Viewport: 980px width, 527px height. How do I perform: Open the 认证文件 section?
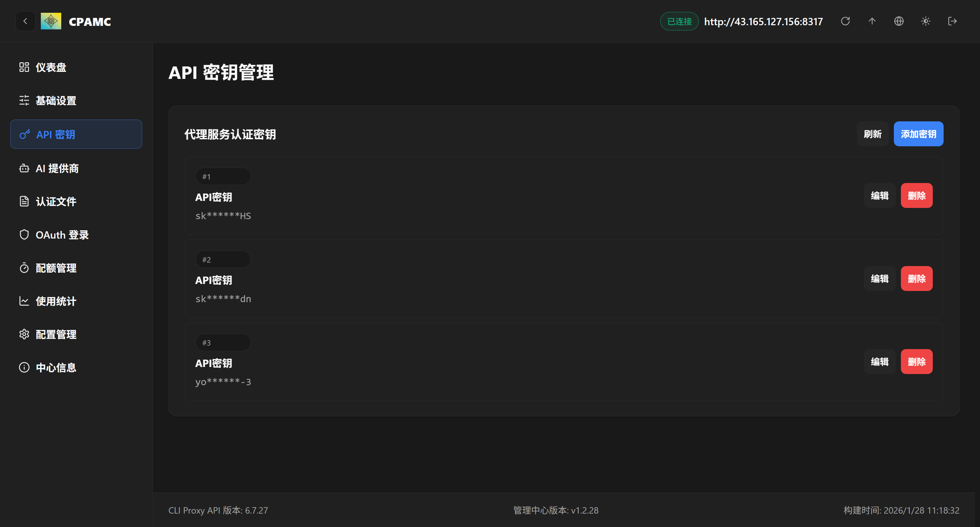[x=56, y=202]
